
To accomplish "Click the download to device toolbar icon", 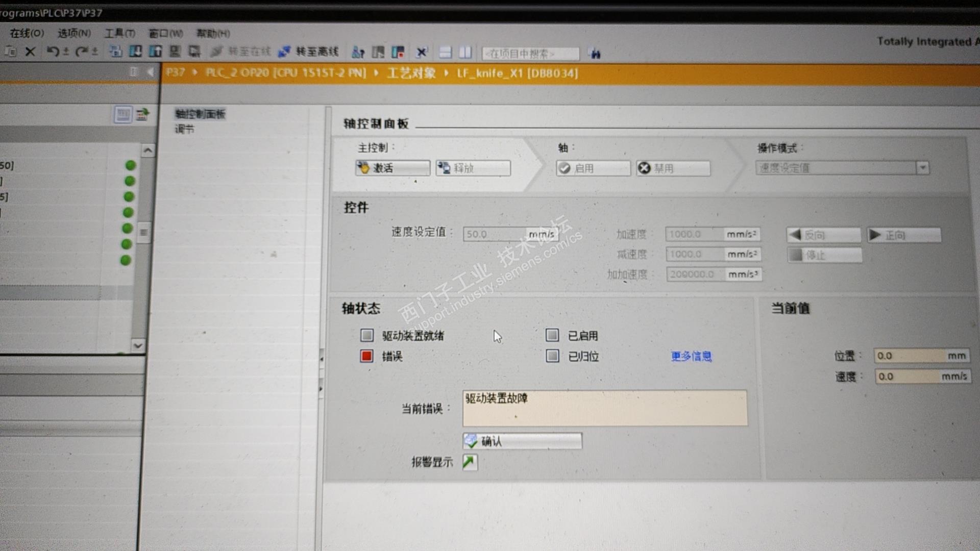I will coord(135,51).
